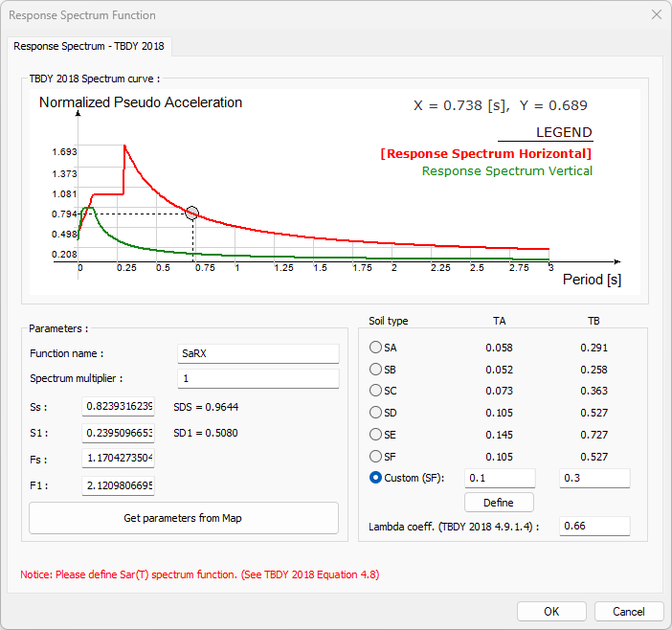Select the Response Spectrum - TBDY 2018 tab
This screenshot has width=672, height=630.
[90, 46]
